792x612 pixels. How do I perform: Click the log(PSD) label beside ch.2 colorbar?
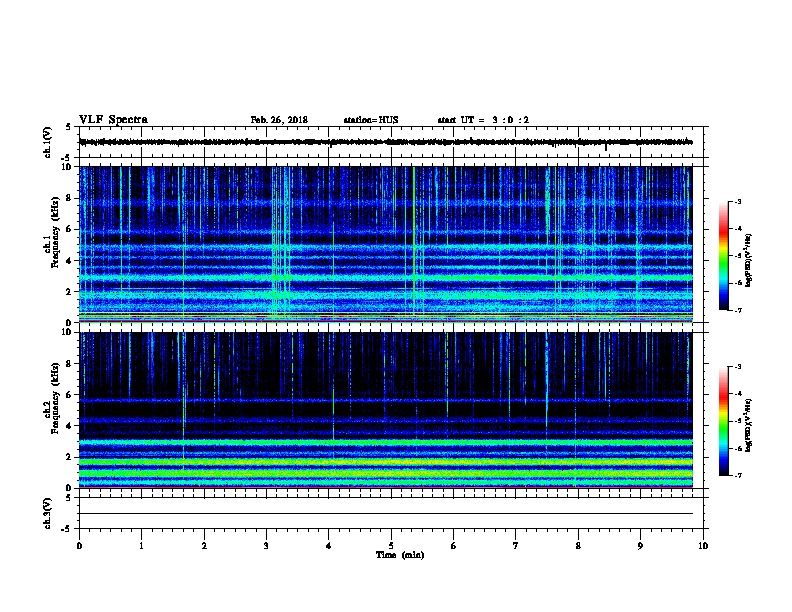coord(749,425)
